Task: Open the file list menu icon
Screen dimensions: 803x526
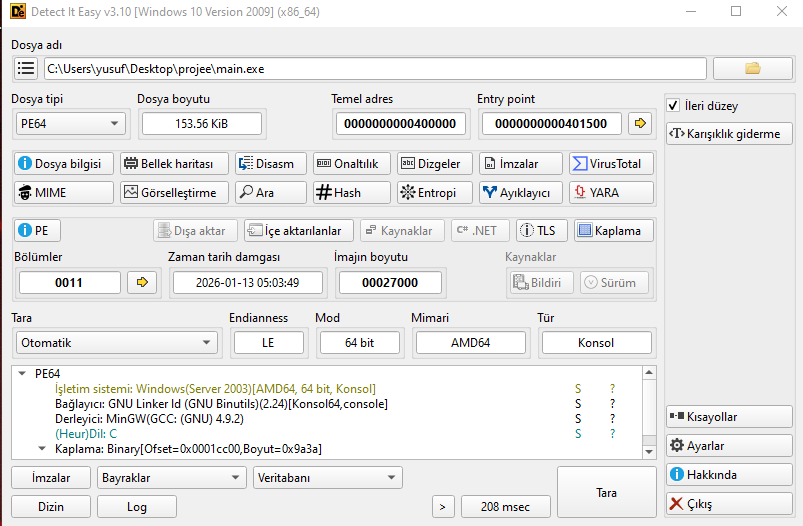Action: (26, 68)
